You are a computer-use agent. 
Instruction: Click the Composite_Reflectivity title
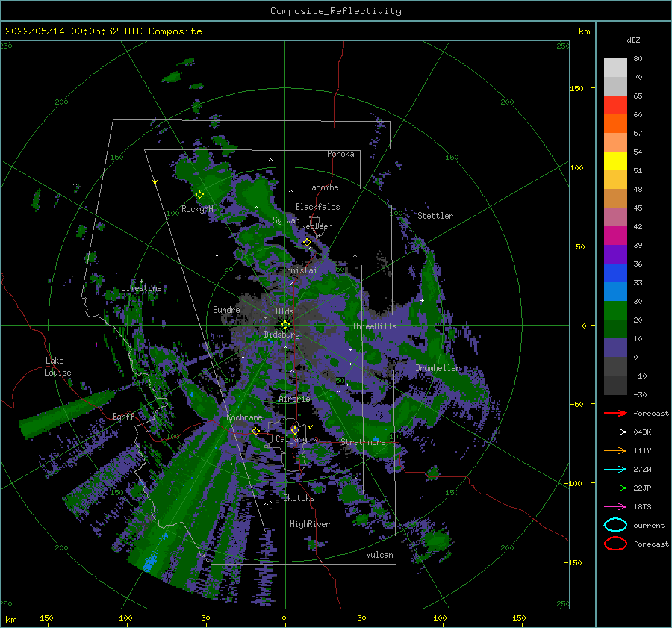tap(336, 11)
